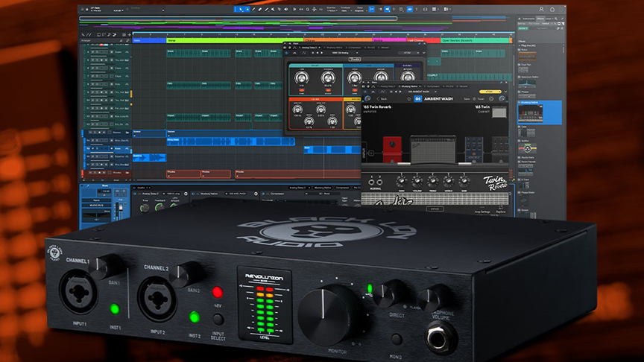Select the Paint pencil tool
Screen dimensions: 644x362
(254, 9)
